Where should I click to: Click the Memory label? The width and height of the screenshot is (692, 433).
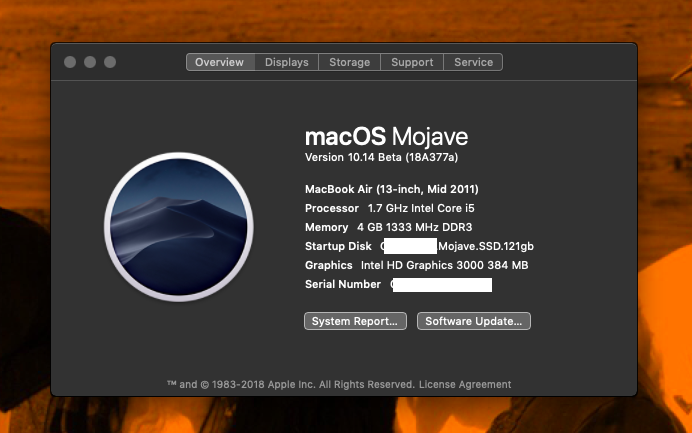[327, 227]
